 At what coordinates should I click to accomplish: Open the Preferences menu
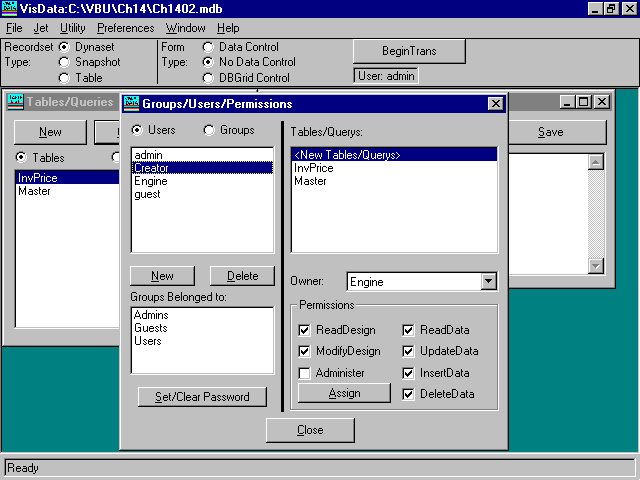point(125,28)
